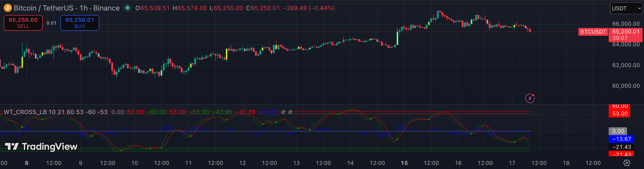Click the red 53.00 indicator axis label
This screenshot has width=644, height=169.
620,114
